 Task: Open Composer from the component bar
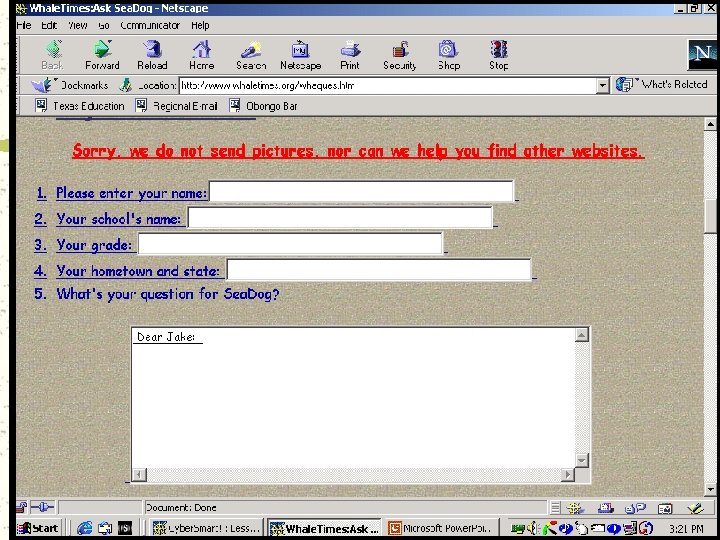(x=696, y=508)
